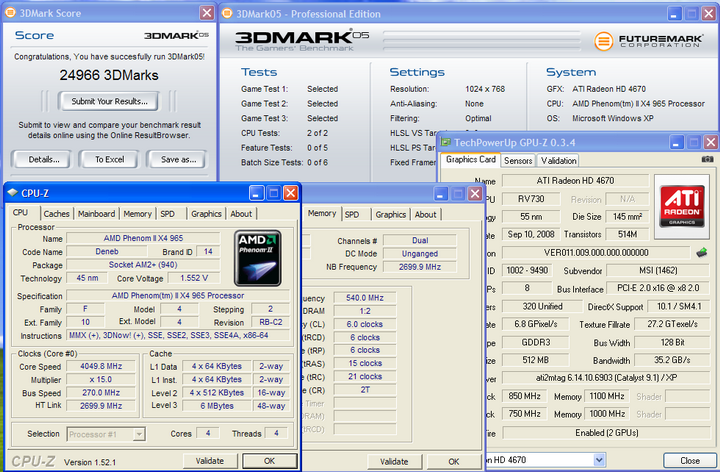Click the Channels Dual value
This screenshot has width=720, height=472.
click(420, 240)
